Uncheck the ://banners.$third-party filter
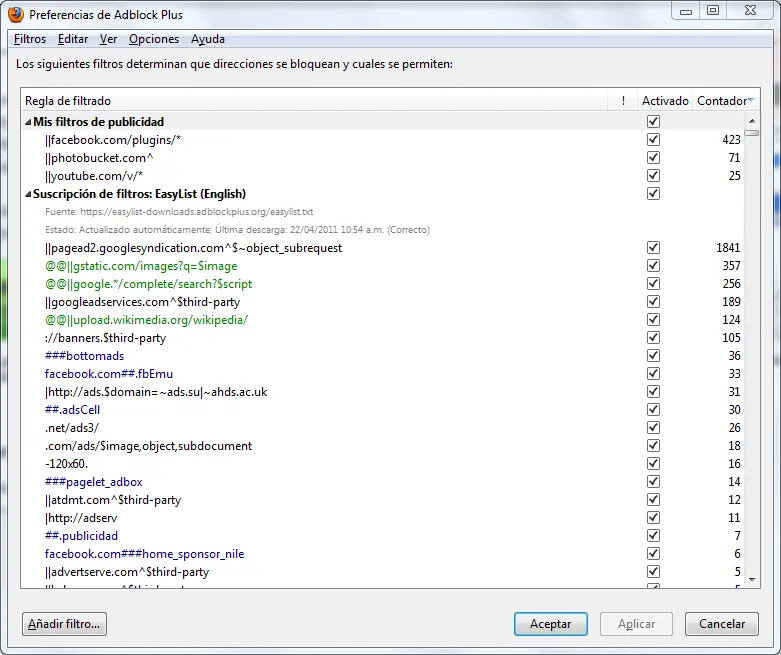The height and width of the screenshot is (655, 781). tap(653, 337)
